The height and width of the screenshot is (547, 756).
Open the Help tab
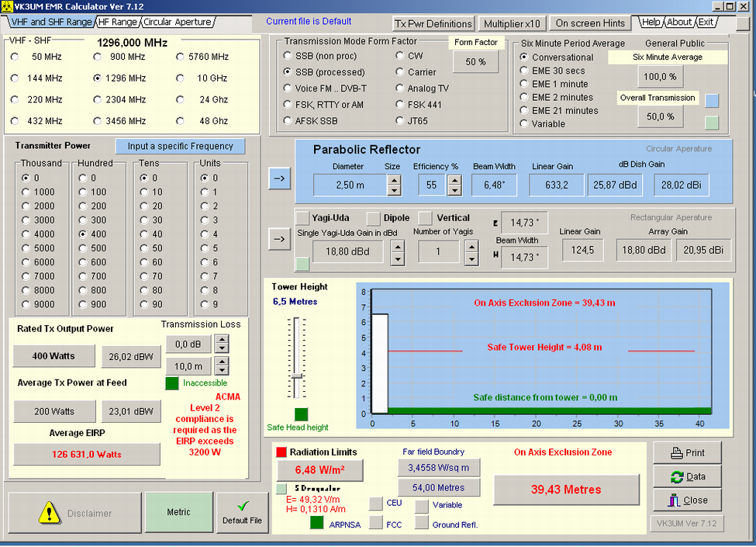(x=651, y=23)
